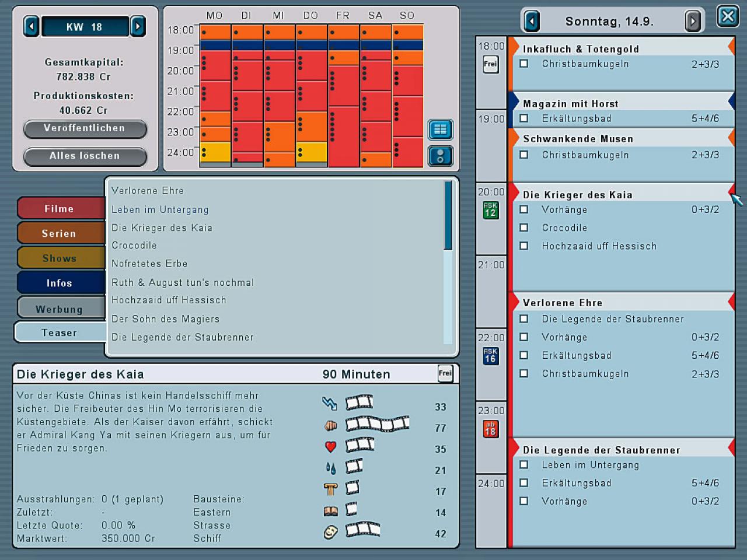747x560 pixels.
Task: Click the FSK 16 rating badge
Action: click(x=490, y=356)
